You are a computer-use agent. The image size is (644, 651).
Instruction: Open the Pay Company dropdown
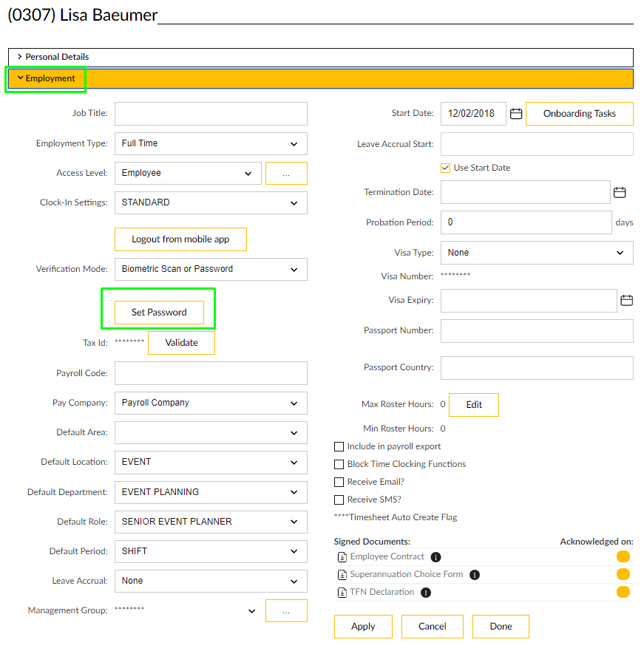coord(211,403)
